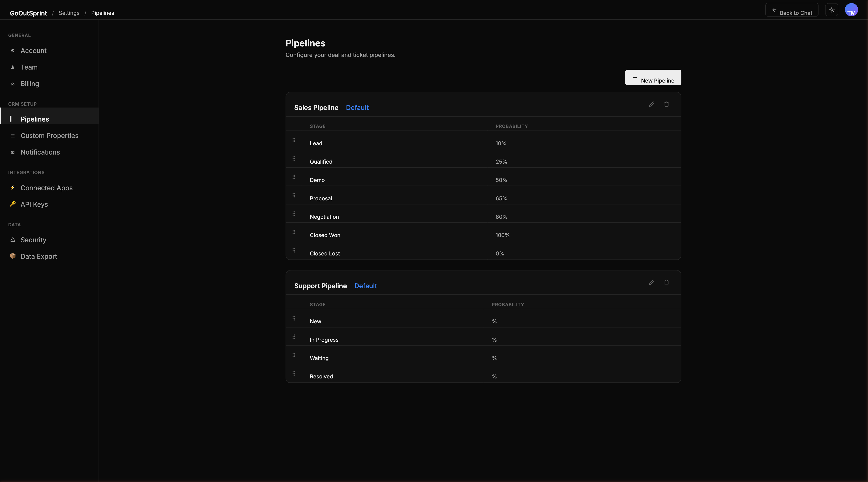Select the Team settings item
The width and height of the screenshot is (868, 482).
point(29,67)
